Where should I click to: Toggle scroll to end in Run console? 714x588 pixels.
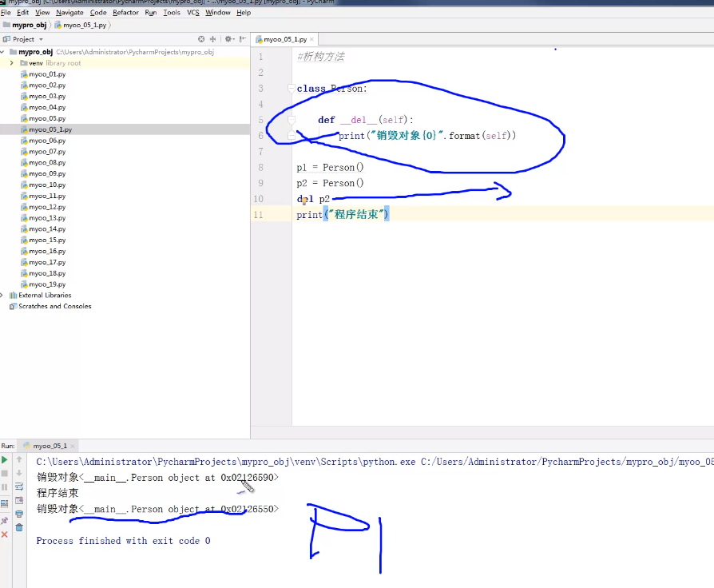pos(19,501)
